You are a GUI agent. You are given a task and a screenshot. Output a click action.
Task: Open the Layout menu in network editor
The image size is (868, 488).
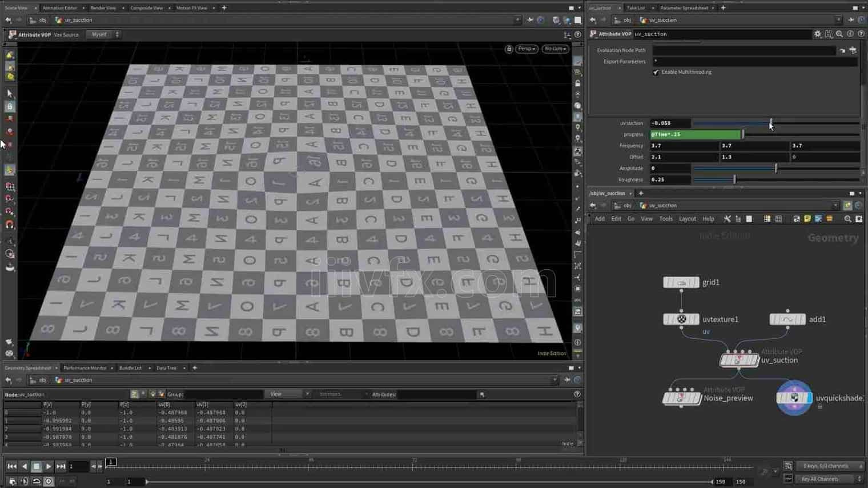point(687,219)
